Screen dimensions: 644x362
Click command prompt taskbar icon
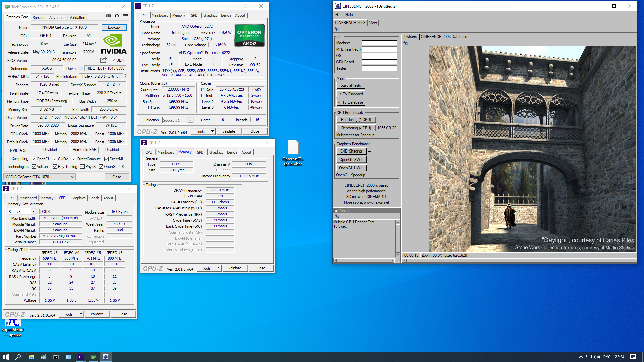pos(56,357)
